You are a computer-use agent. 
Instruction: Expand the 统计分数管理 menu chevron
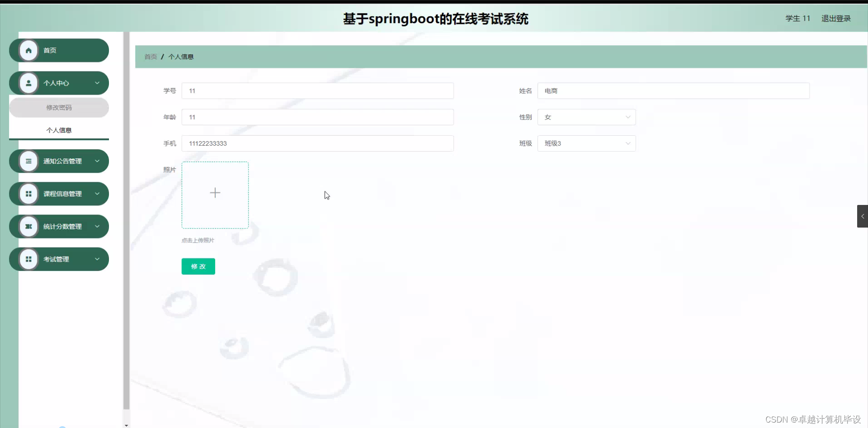[x=97, y=226]
